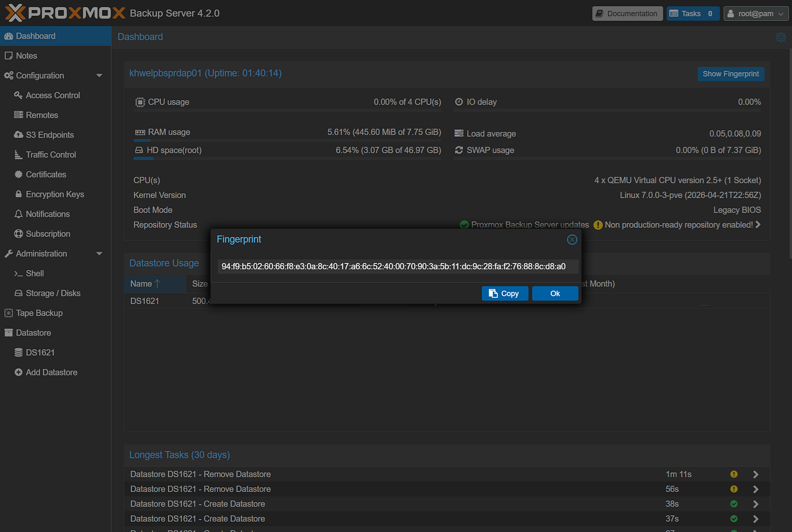Open the Remotes page

(x=55, y=115)
